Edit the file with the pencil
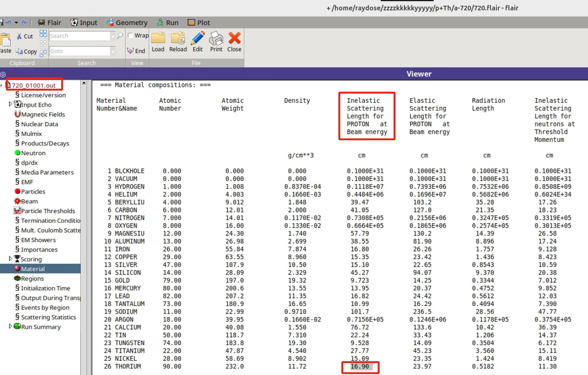 pos(198,42)
